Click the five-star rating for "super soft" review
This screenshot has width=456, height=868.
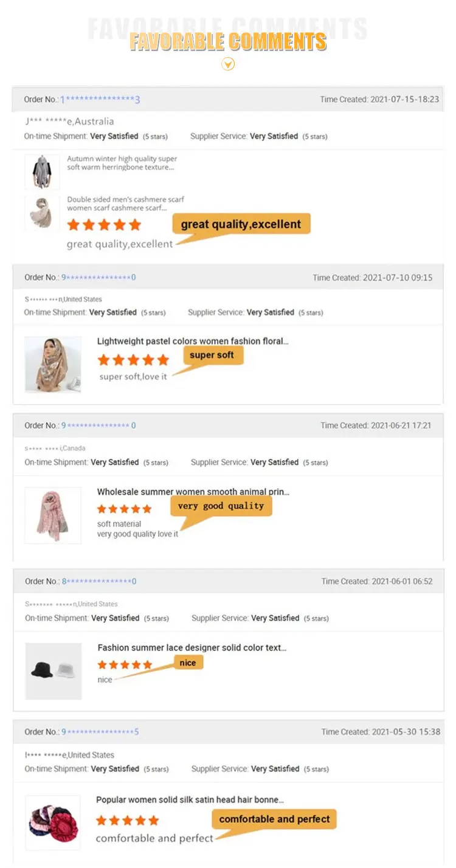(133, 360)
